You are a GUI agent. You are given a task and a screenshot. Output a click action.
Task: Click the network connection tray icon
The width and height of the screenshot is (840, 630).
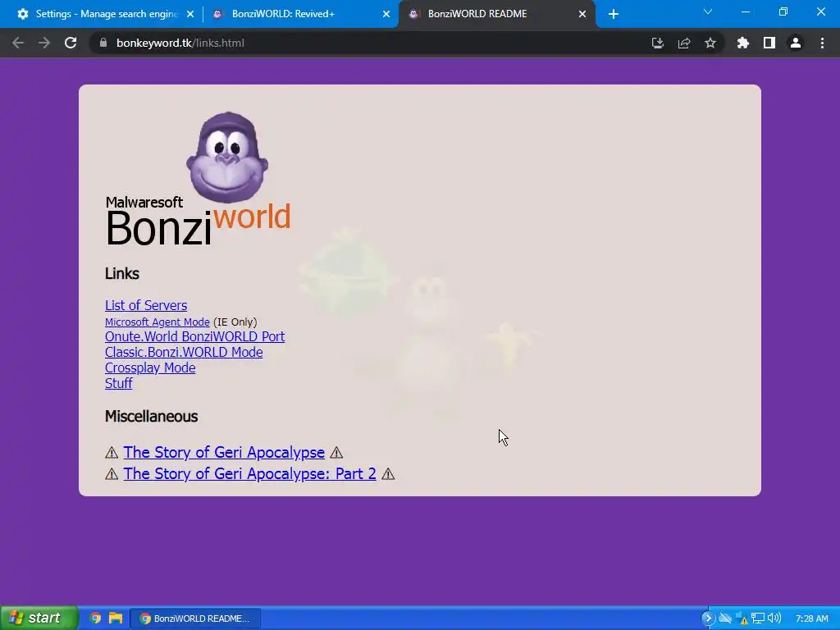coord(757,619)
